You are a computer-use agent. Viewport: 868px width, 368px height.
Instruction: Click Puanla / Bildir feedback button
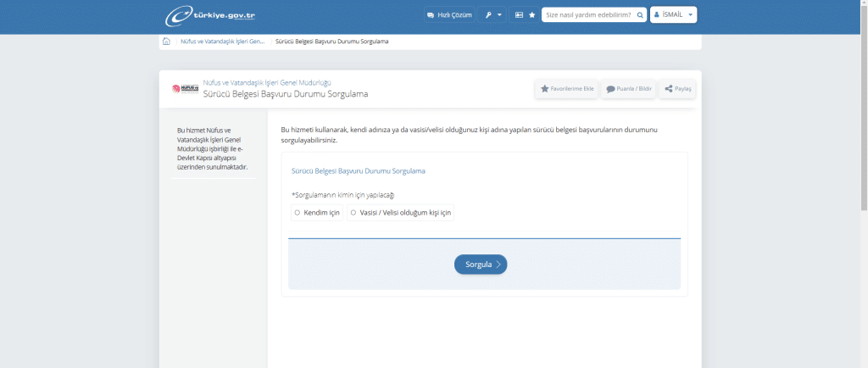tap(629, 89)
